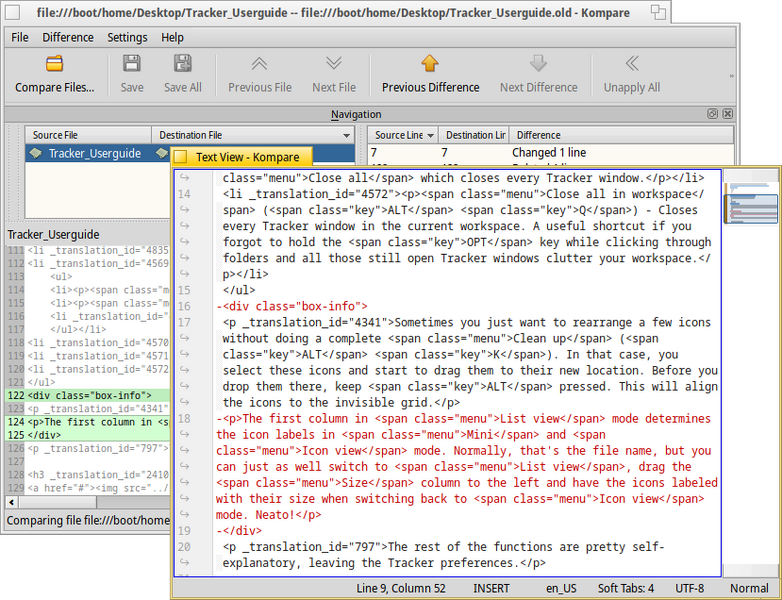
Task: Open the File menu
Action: click(x=20, y=37)
